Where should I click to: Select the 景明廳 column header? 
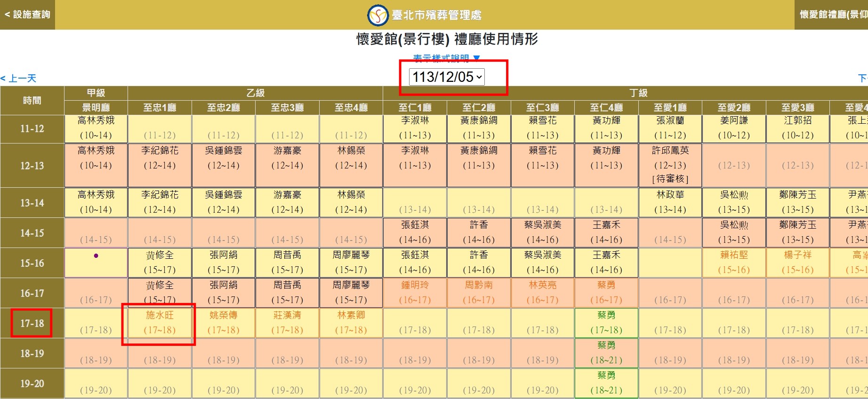click(x=96, y=108)
